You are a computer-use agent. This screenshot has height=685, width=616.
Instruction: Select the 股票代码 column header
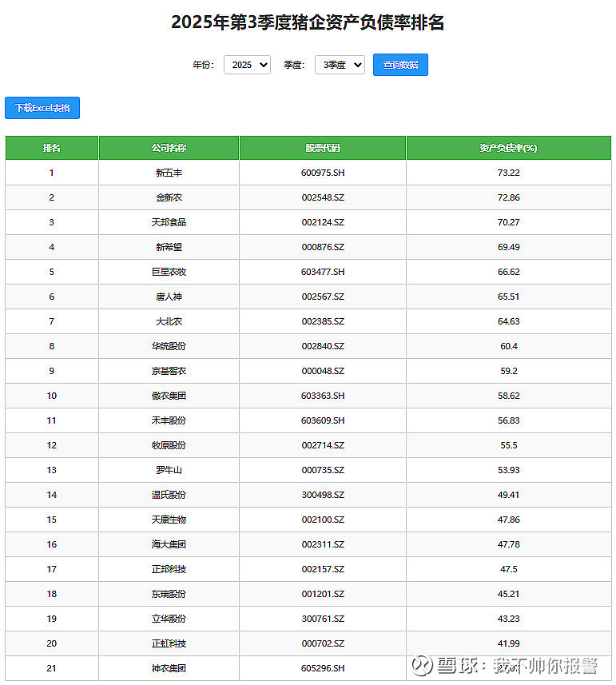tap(323, 148)
